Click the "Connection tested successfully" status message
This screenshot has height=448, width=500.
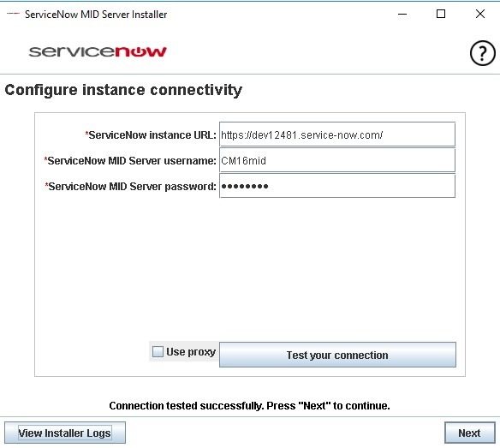pos(249,405)
